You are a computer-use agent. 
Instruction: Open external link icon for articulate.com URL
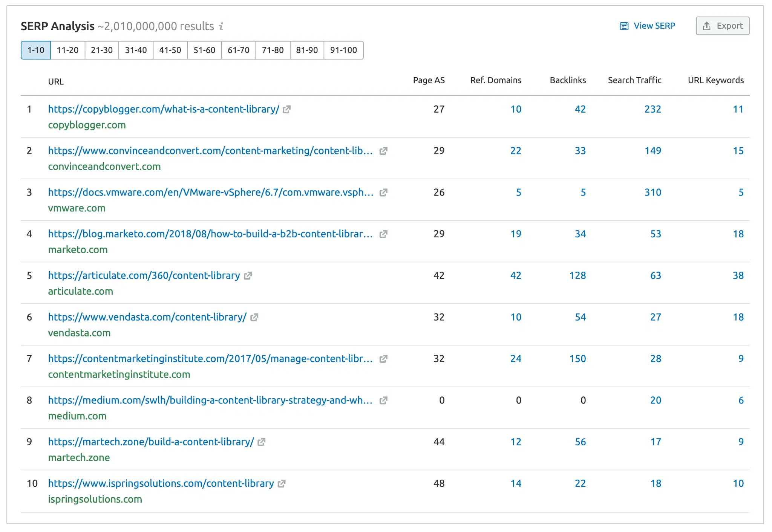point(248,276)
